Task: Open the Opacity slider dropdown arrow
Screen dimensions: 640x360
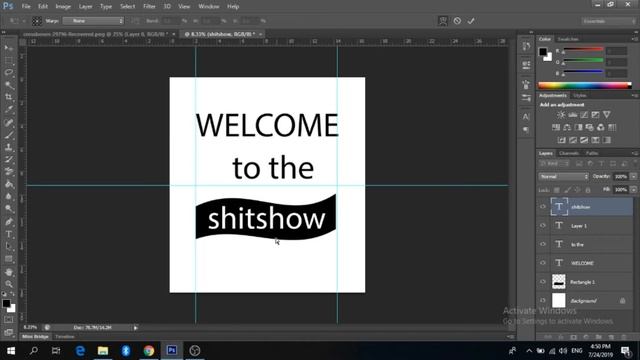Action: point(633,176)
